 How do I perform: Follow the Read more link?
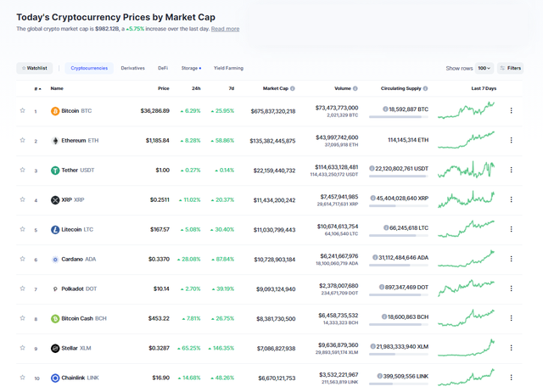[225, 29]
